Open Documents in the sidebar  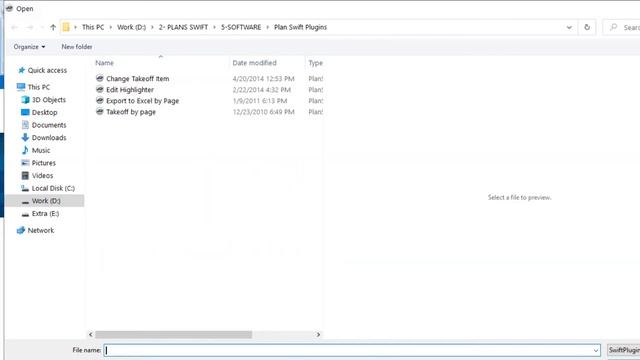(49, 125)
